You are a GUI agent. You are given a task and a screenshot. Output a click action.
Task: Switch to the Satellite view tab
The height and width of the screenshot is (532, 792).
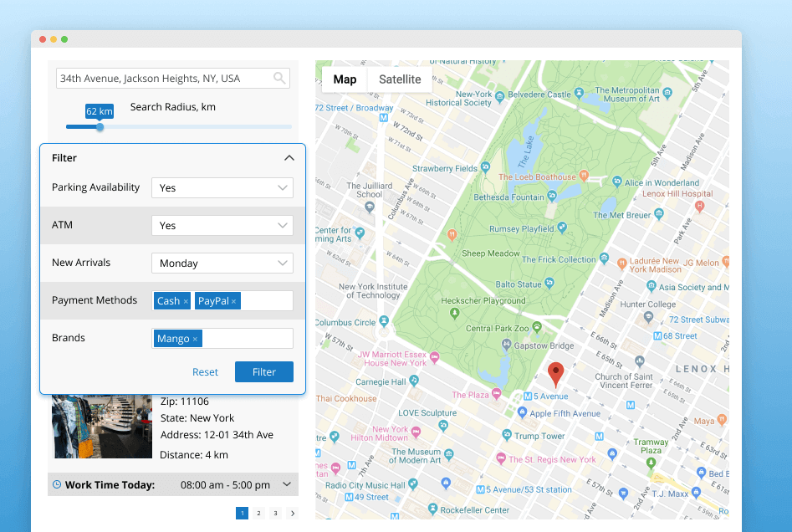pyautogui.click(x=400, y=79)
